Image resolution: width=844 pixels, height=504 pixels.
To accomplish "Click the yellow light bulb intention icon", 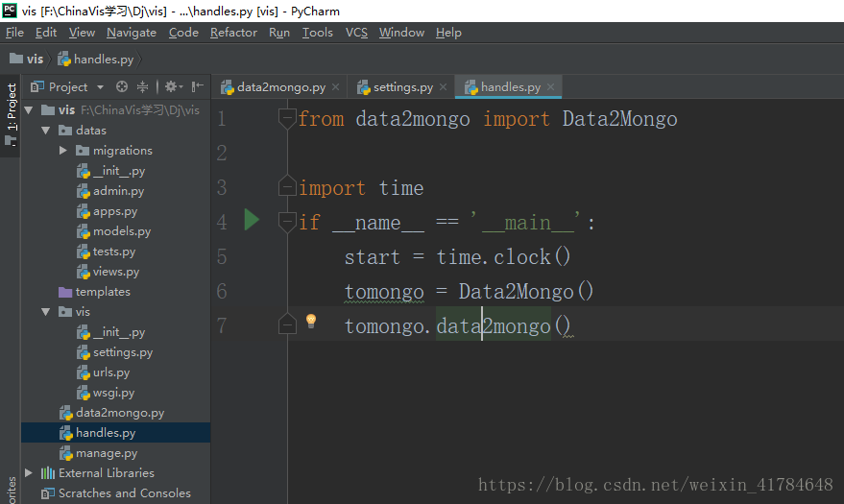I will 311,321.
